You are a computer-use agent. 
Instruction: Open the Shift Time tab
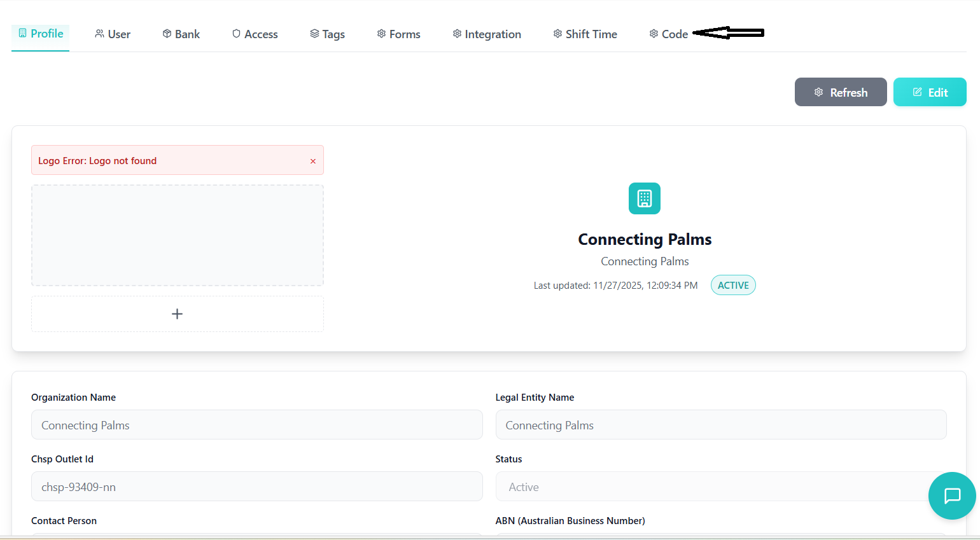(585, 34)
